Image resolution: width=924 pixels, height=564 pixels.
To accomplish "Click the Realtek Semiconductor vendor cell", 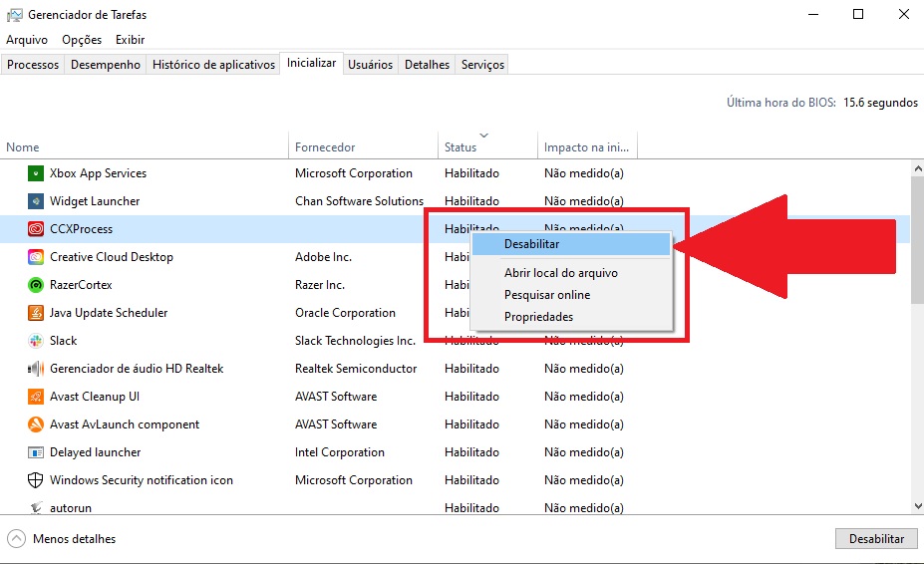I will point(356,369).
